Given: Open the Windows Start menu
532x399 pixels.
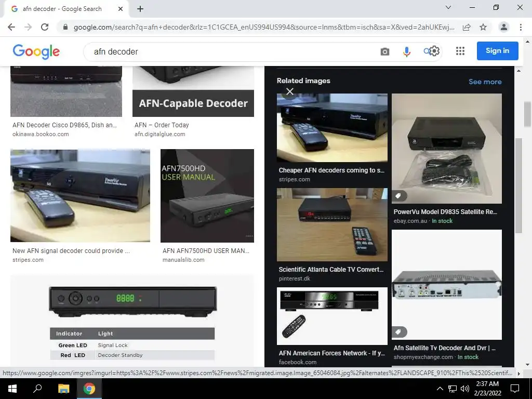Looking at the screenshot, I should 12,389.
